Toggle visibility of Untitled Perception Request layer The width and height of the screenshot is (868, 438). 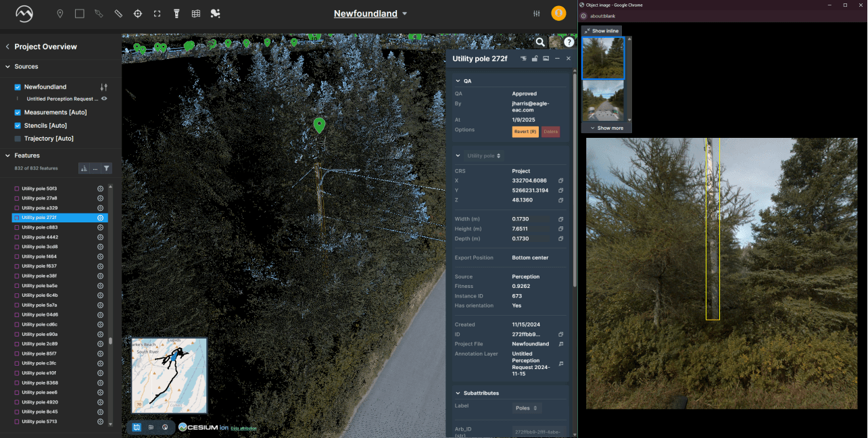(x=104, y=99)
